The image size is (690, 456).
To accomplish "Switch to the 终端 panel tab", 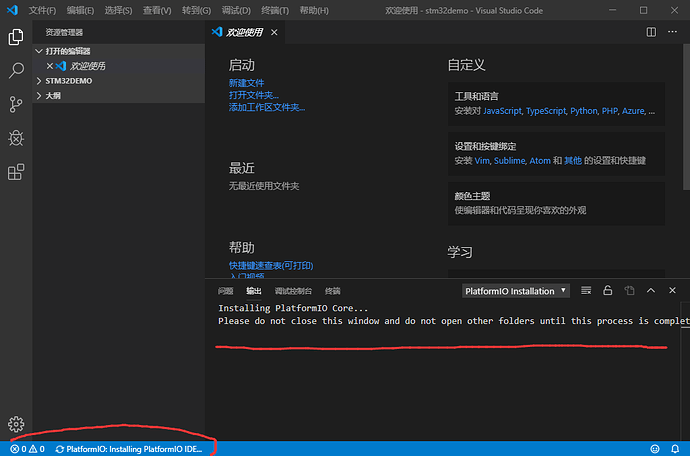I will [x=333, y=291].
